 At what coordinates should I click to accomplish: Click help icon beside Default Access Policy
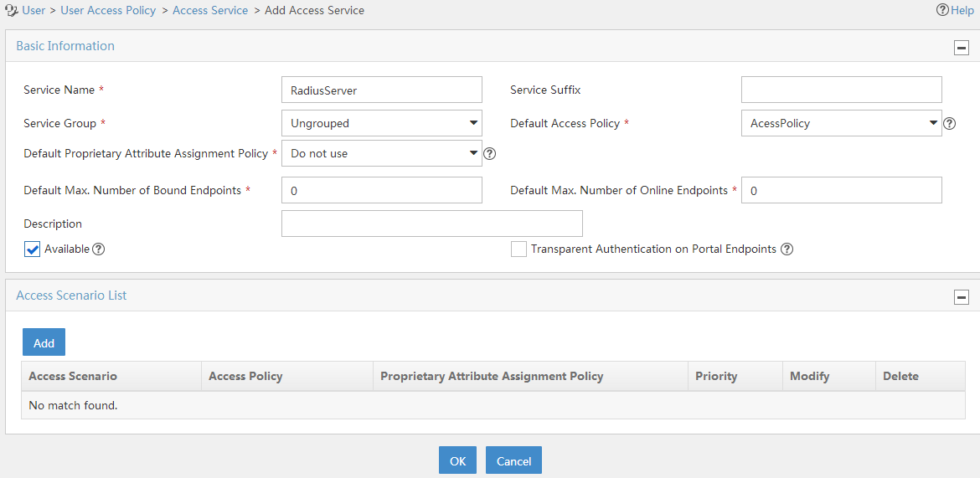949,123
